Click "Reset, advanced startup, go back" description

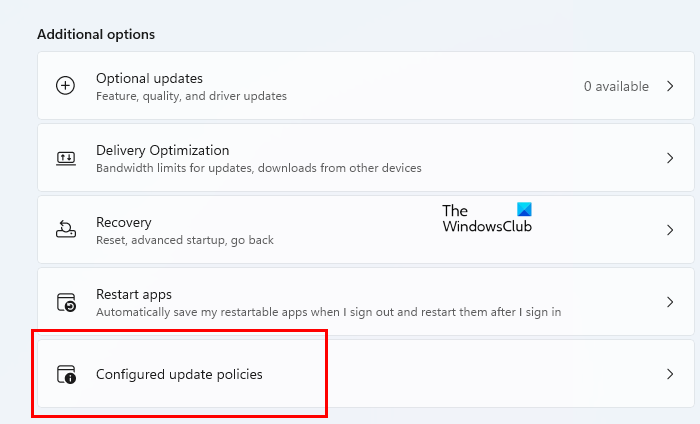click(184, 240)
